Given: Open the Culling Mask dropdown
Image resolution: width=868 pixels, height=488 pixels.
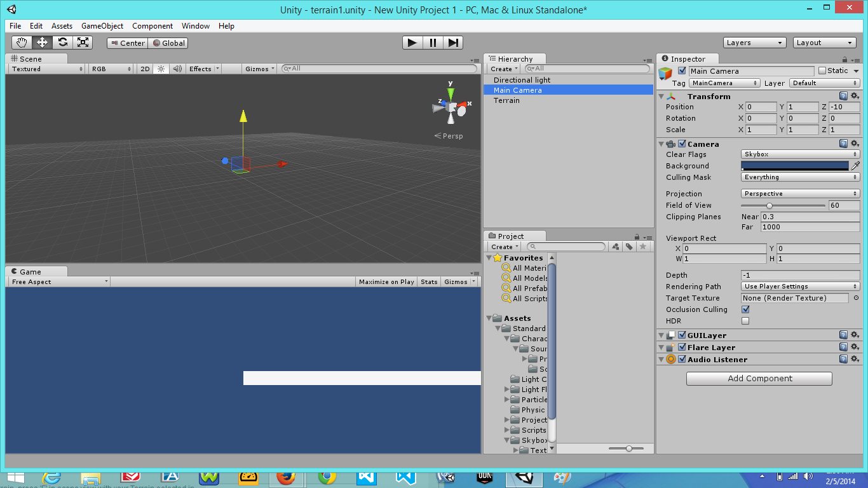Looking at the screenshot, I should tap(800, 177).
